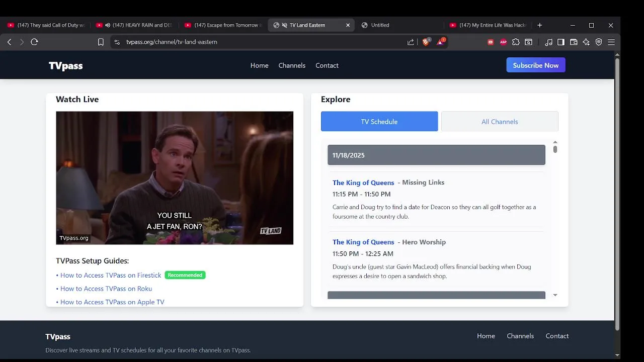
Task: Click the Brave VPN shield icon
Action: 599,42
